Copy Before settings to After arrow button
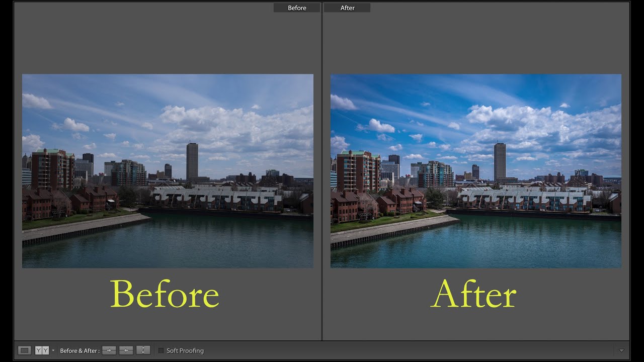Screen dimensions: 644x362 tap(109, 350)
